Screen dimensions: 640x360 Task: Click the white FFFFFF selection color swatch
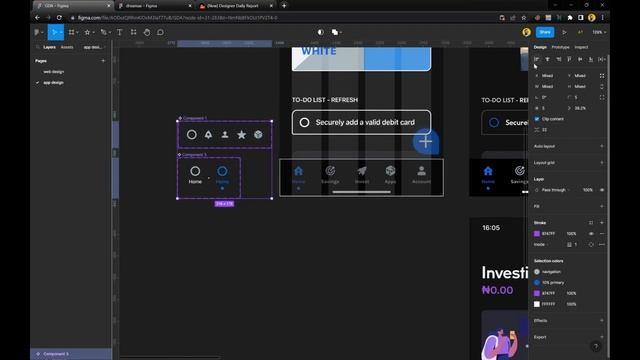pyautogui.click(x=537, y=304)
